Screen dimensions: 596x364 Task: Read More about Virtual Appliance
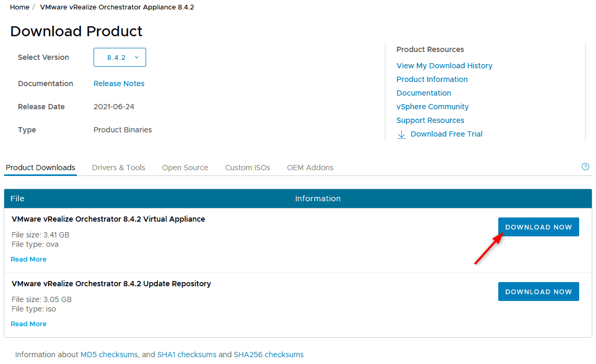click(28, 259)
